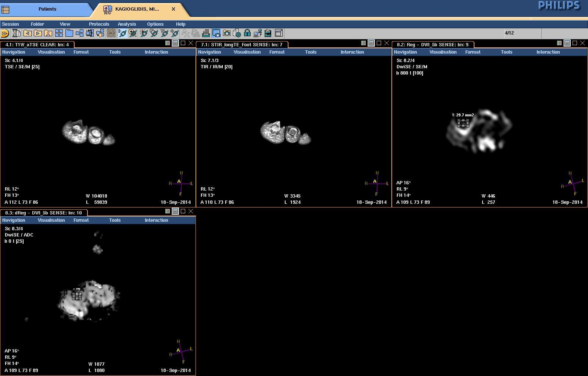Open the hourglass job status icon
The width and height of the screenshot is (588, 376).
pyautogui.click(x=16, y=33)
